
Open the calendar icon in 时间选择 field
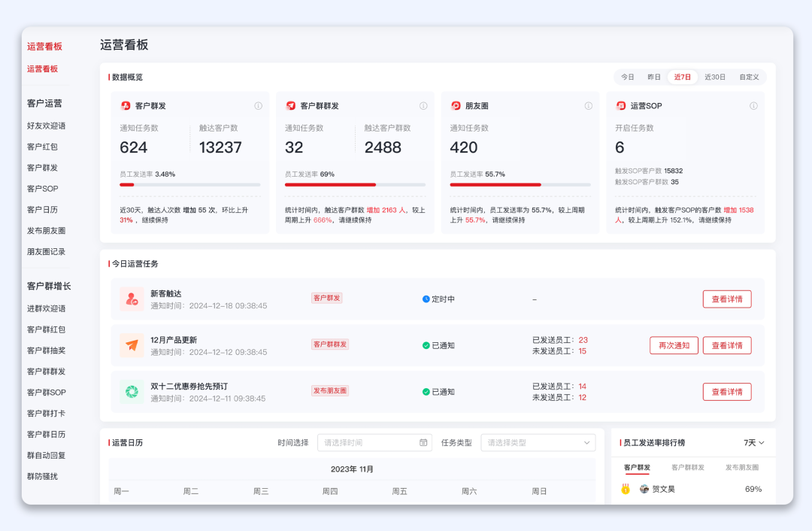[x=423, y=442]
